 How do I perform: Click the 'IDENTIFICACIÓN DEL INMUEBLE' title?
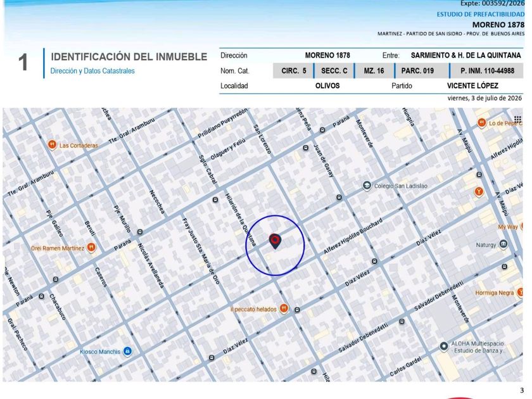point(129,56)
